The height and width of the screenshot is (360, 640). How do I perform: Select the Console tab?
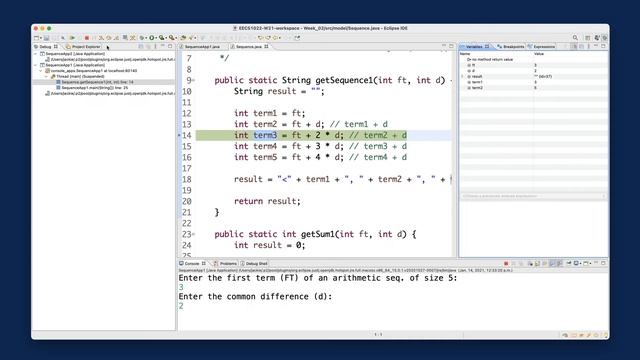click(x=192, y=264)
